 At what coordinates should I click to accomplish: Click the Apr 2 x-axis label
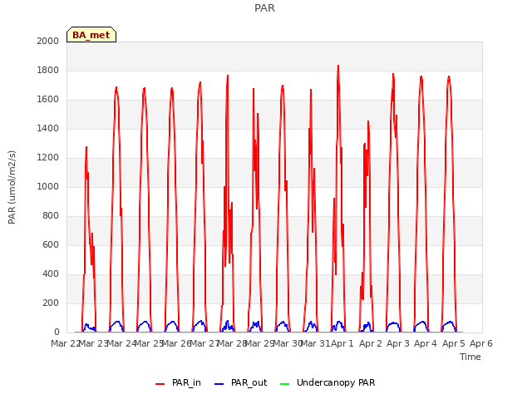(x=371, y=343)
